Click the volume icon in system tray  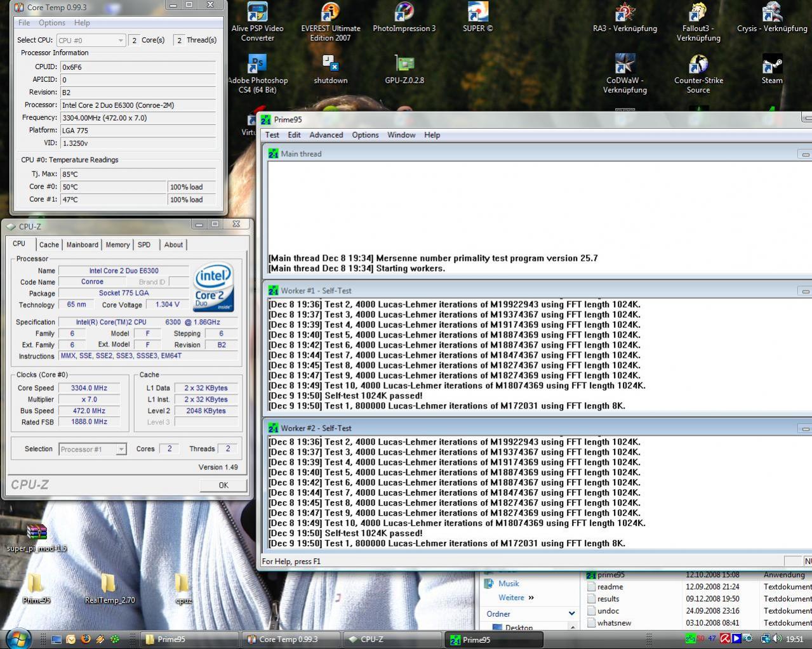[x=778, y=639]
